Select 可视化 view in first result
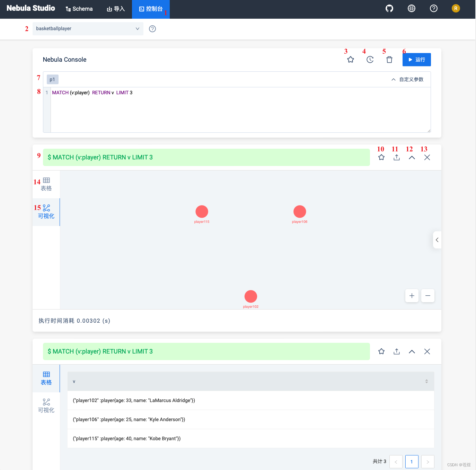 46,212
